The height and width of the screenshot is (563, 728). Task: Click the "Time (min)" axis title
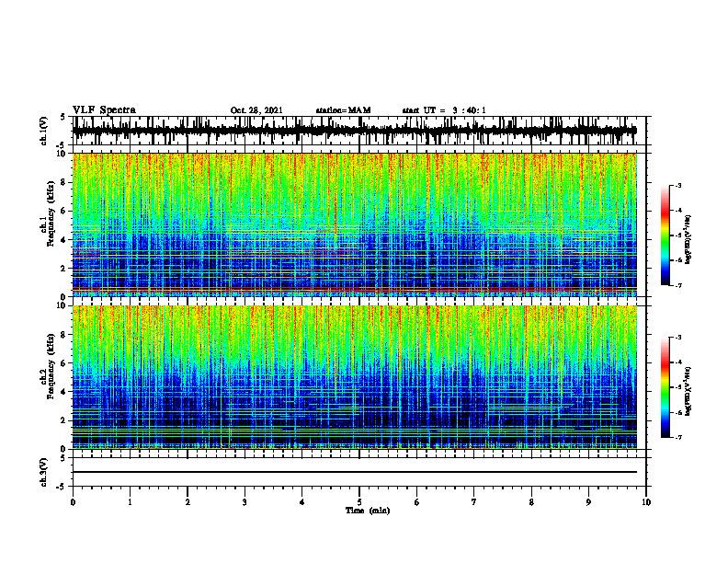[368, 511]
